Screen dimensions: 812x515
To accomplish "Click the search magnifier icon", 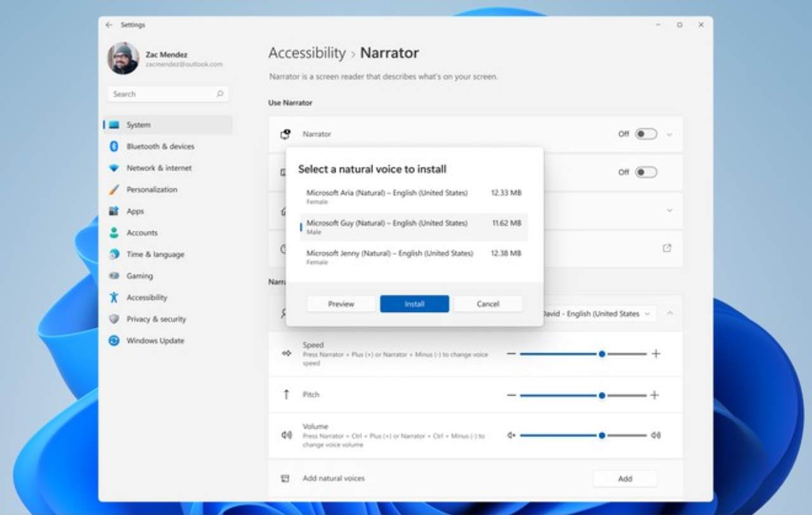I will coord(220,94).
